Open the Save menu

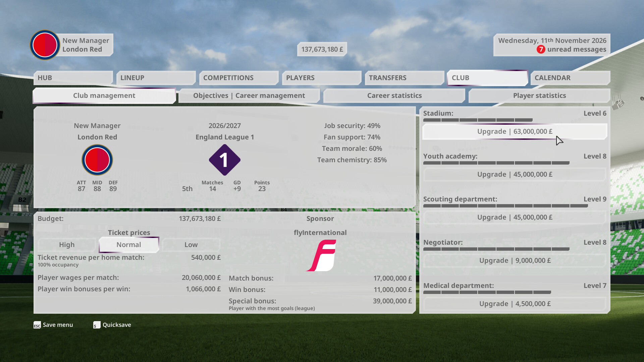pos(58,325)
